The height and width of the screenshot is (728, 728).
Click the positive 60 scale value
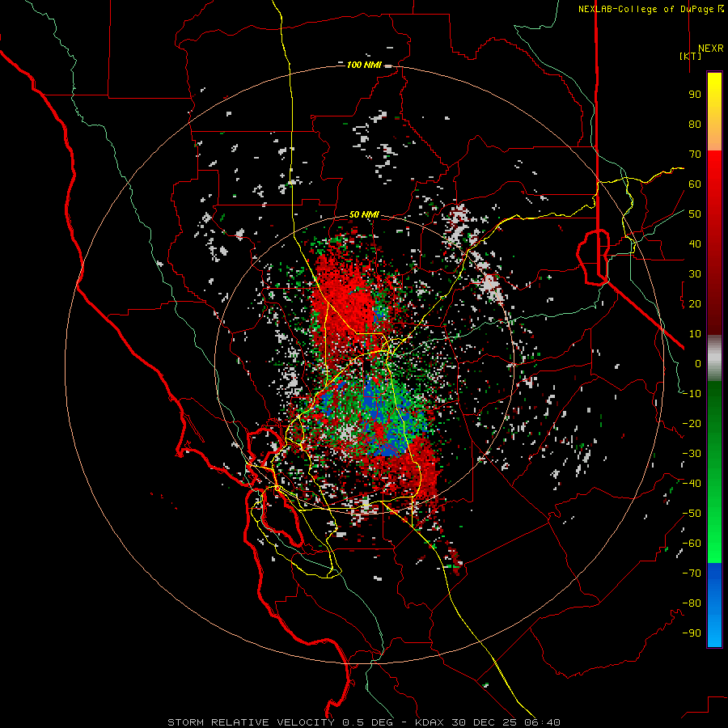coord(695,184)
